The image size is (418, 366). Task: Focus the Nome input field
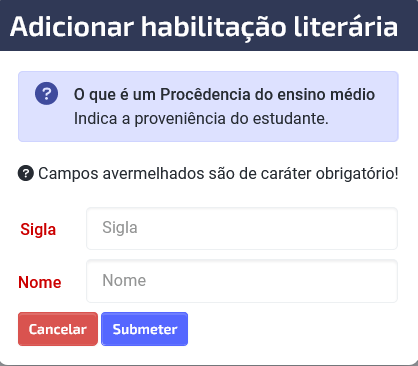point(242,281)
